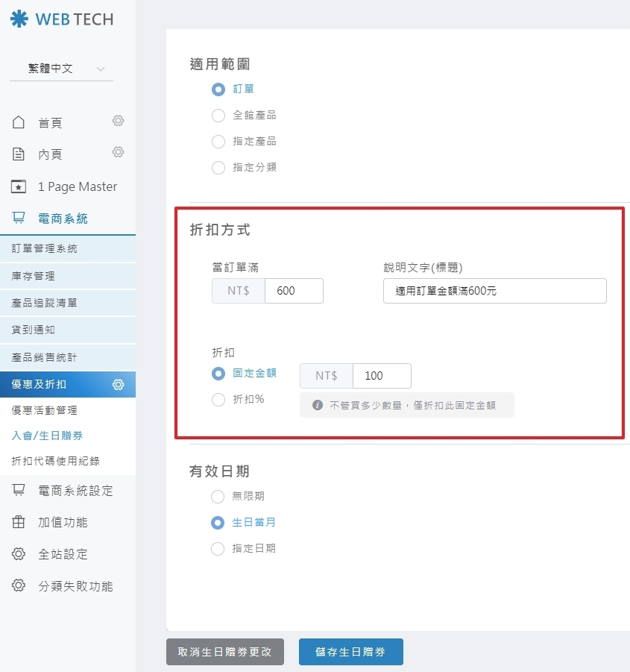Click the info icon beside 不管買多少數量 message

315,404
